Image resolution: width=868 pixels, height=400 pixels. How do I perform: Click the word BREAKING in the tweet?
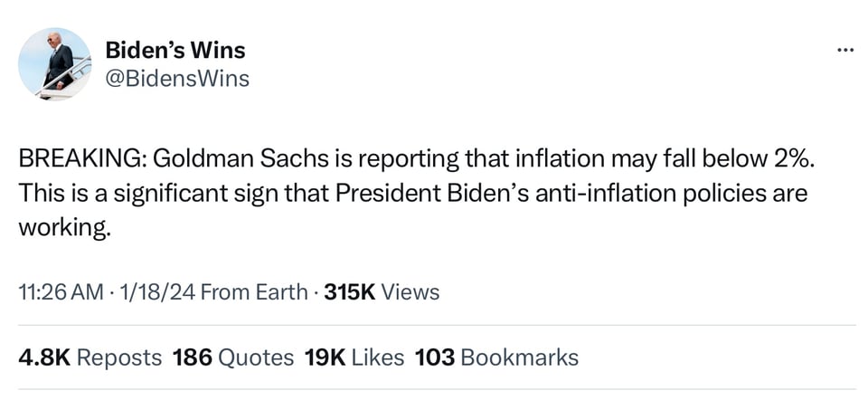click(77, 162)
